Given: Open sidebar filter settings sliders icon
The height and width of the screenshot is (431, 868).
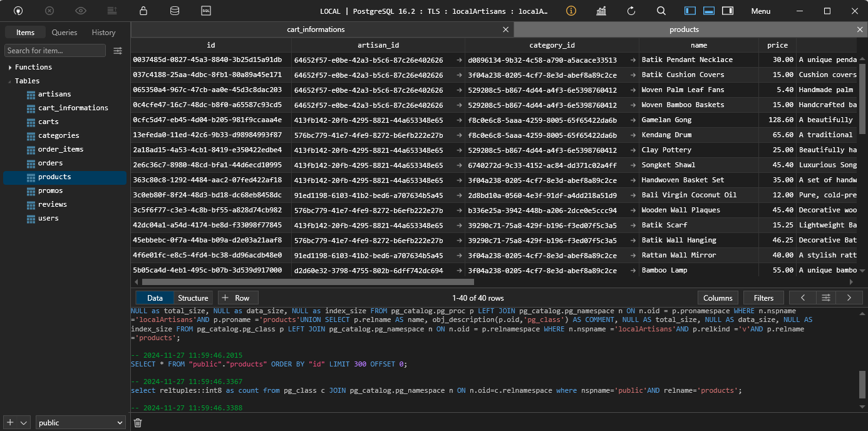Looking at the screenshot, I should tap(118, 51).
